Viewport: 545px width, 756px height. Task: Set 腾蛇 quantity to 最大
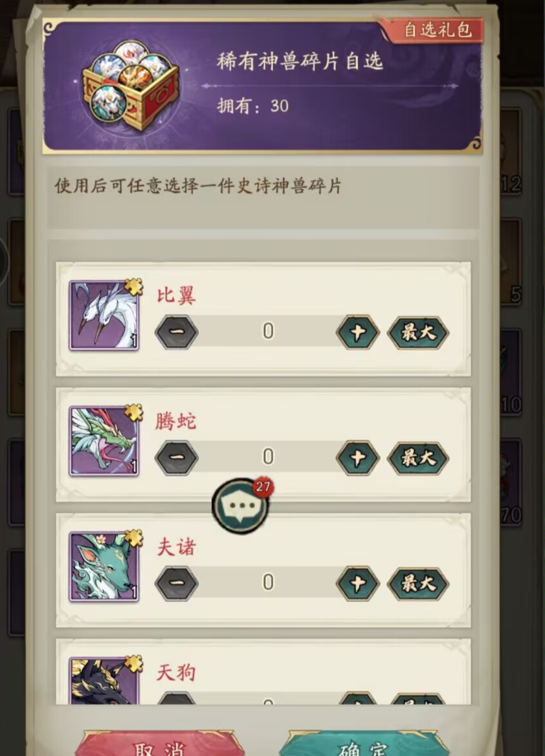point(417,457)
